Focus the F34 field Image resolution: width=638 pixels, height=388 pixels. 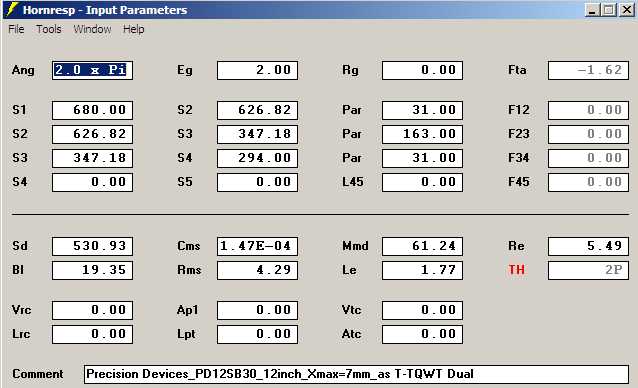click(x=588, y=158)
